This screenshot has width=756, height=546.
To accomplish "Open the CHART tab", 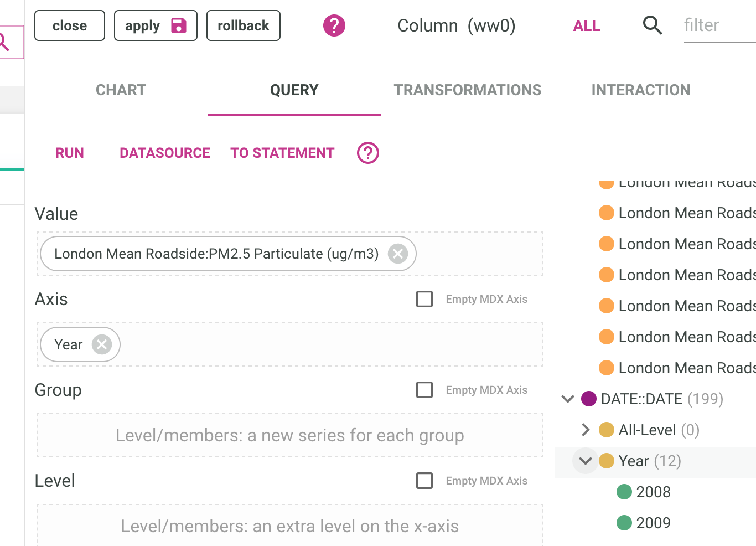I will [x=121, y=90].
